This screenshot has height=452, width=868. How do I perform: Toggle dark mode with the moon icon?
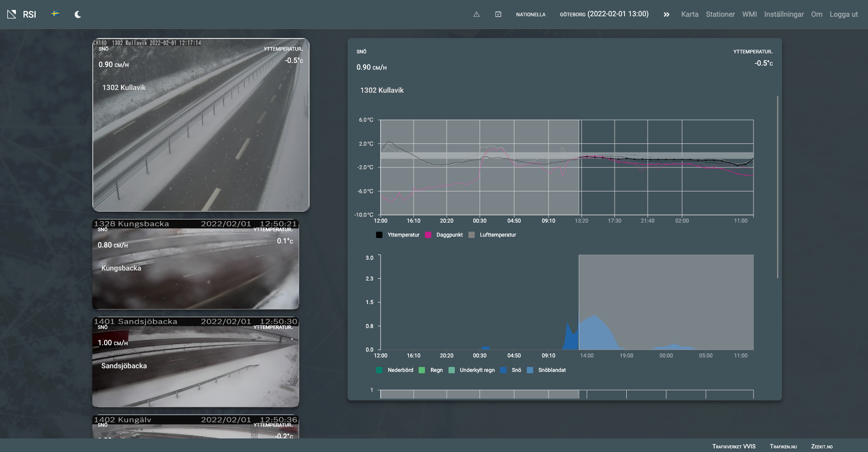coord(78,14)
